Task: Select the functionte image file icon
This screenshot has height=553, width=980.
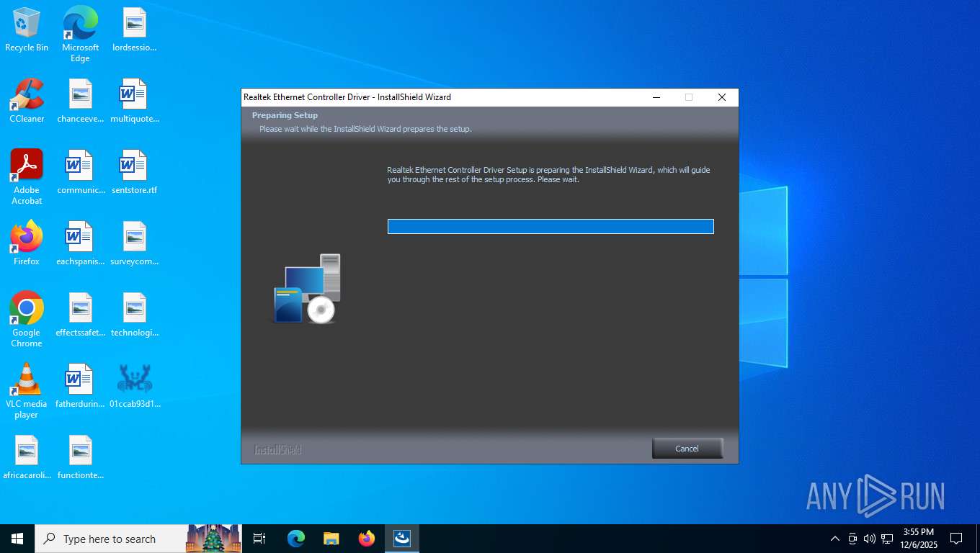Action: click(81, 458)
